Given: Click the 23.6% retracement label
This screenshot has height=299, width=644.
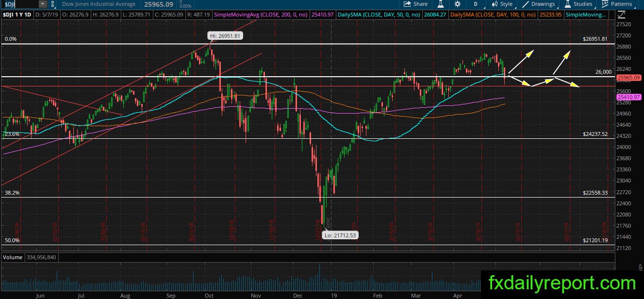Looking at the screenshot, I should point(12,134).
